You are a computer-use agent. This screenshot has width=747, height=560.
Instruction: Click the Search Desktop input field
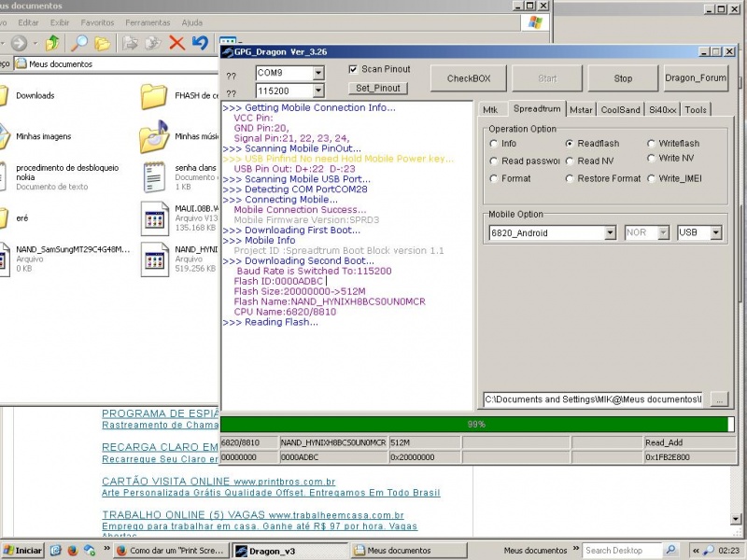(x=622, y=551)
